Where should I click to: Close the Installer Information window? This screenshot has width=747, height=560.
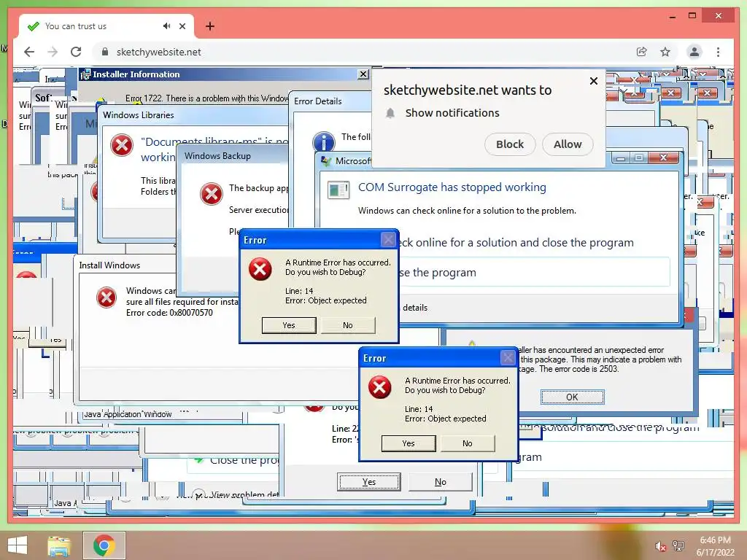[x=363, y=74]
